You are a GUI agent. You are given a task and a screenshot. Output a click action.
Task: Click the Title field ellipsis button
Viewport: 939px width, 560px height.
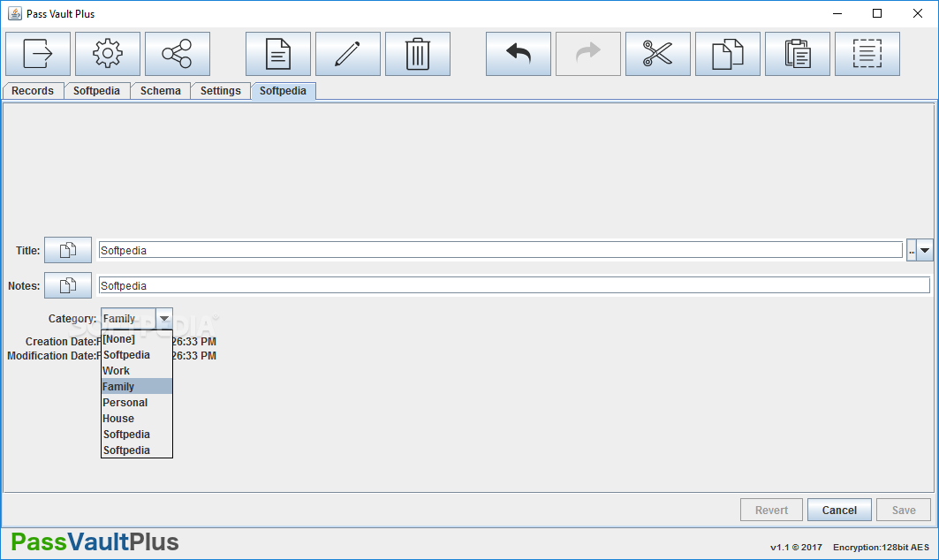pyautogui.click(x=912, y=250)
